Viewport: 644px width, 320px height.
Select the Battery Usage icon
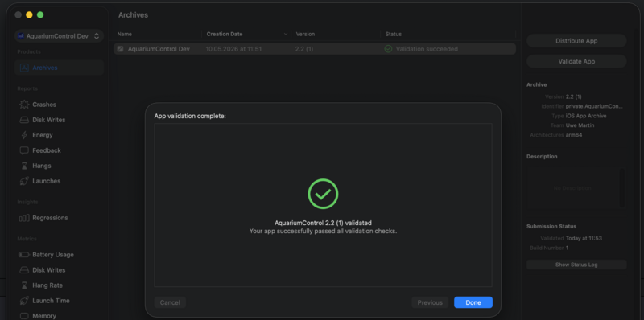pos(24,255)
